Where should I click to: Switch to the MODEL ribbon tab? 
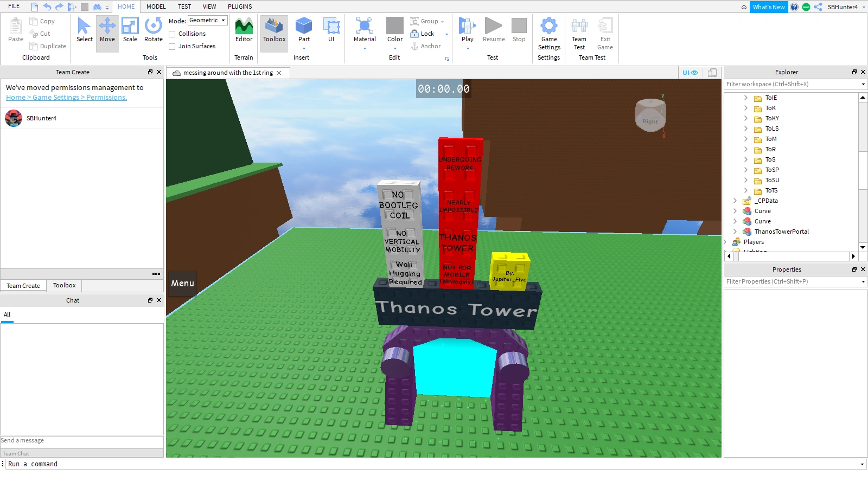point(156,7)
